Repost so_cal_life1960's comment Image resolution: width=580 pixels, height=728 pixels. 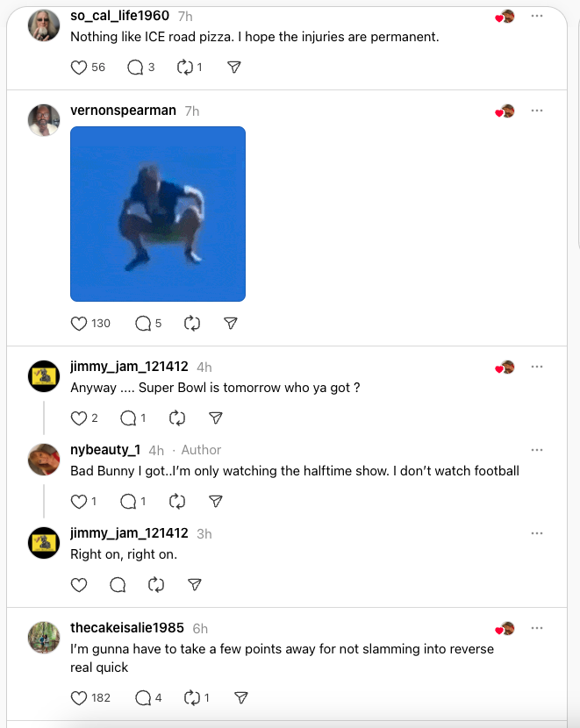185,68
